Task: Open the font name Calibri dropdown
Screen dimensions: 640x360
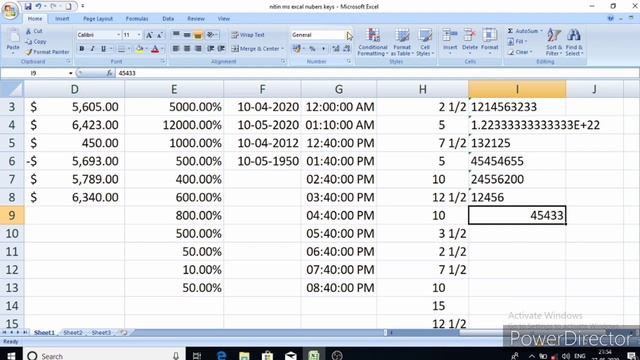Action: (118, 35)
